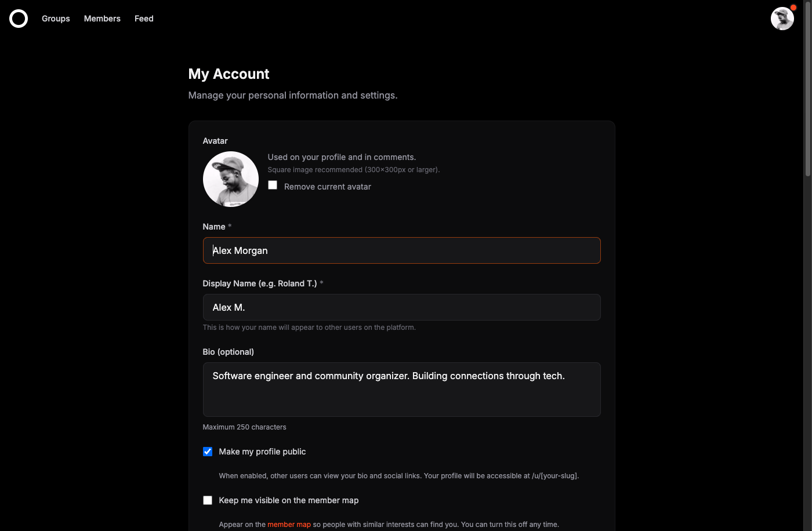Image resolution: width=812 pixels, height=531 pixels.
Task: Disable Make my profile public
Action: (x=208, y=452)
